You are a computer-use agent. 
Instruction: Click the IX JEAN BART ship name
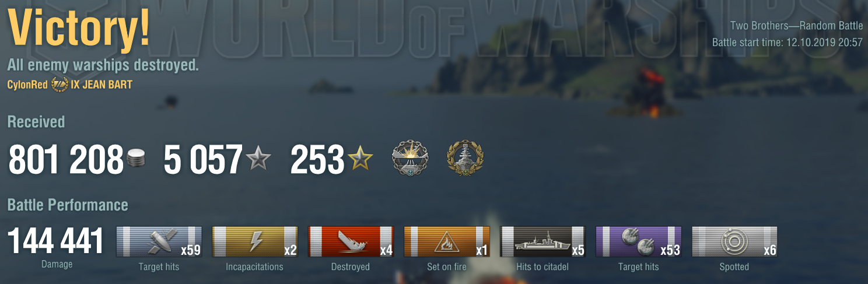click(101, 85)
